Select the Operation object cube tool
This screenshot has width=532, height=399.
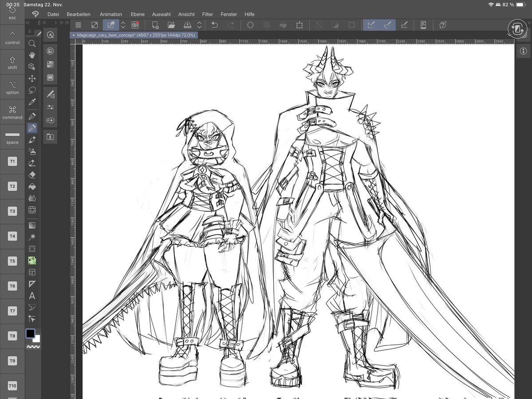[32, 67]
